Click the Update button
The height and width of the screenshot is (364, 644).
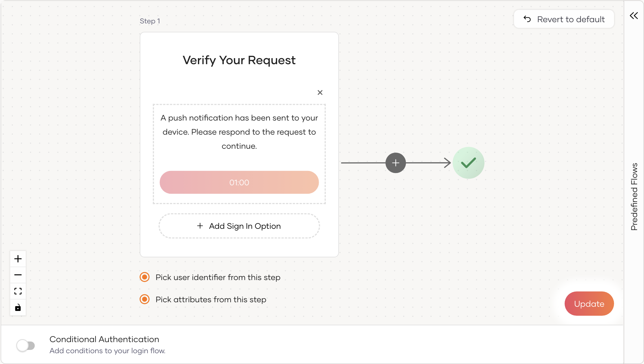click(589, 303)
